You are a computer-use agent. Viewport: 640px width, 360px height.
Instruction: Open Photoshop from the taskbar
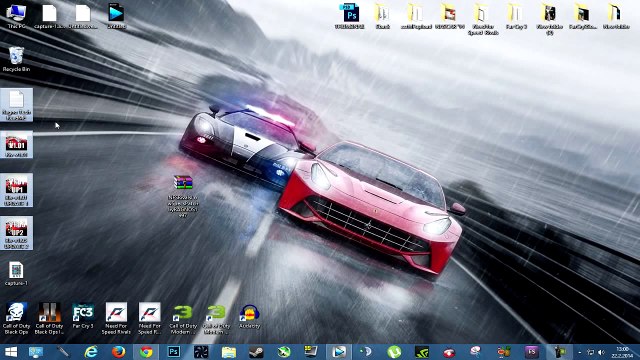tap(174, 352)
